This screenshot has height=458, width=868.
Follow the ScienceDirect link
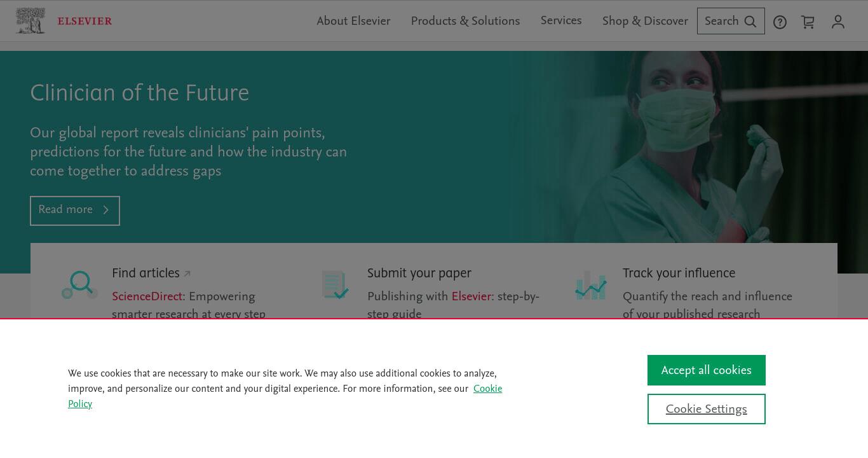(147, 296)
